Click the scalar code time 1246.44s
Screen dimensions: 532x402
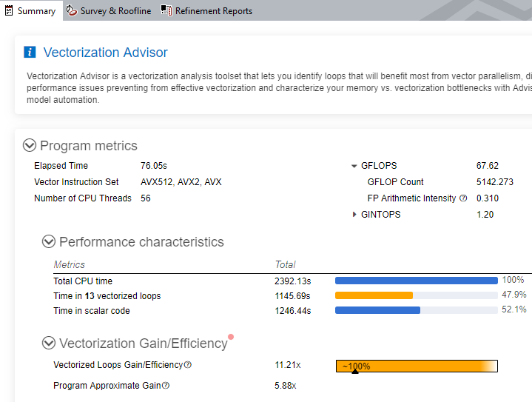[x=293, y=311]
